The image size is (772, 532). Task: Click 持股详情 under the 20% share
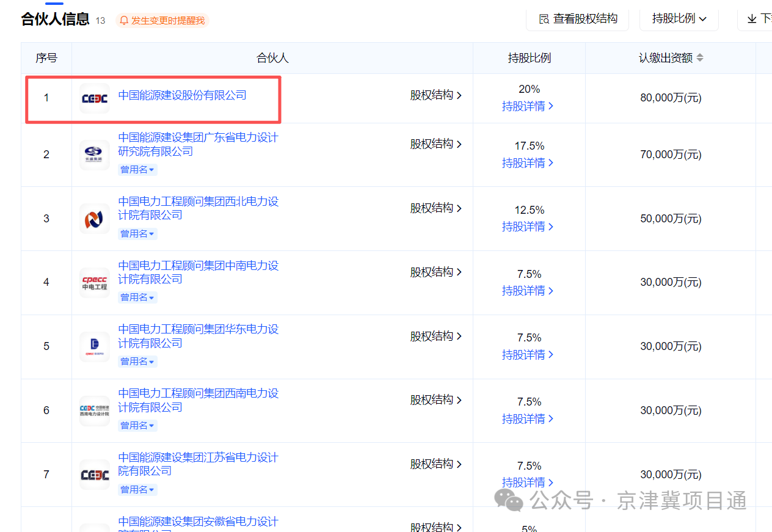click(528, 106)
